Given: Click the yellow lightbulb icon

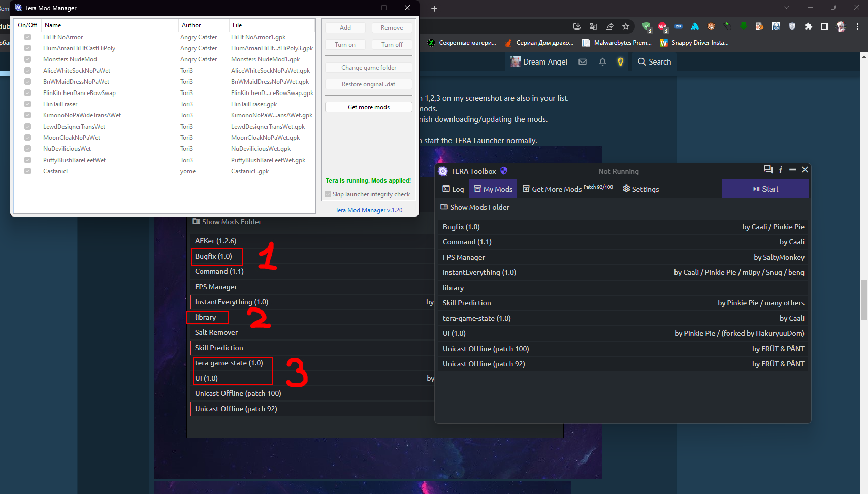Looking at the screenshot, I should tap(620, 62).
